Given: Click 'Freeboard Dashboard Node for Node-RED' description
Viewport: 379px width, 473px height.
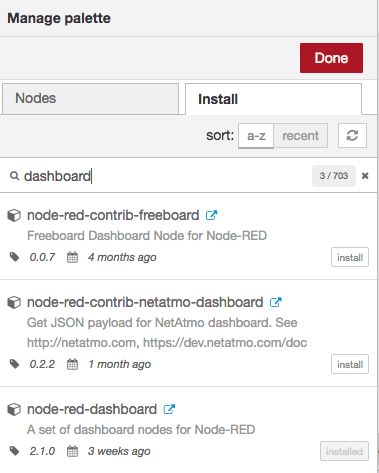Looking at the screenshot, I should pos(147,236).
